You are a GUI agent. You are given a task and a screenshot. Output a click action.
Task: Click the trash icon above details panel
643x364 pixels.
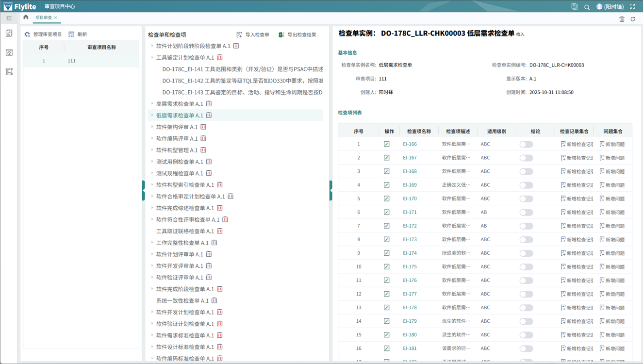pos(622,19)
